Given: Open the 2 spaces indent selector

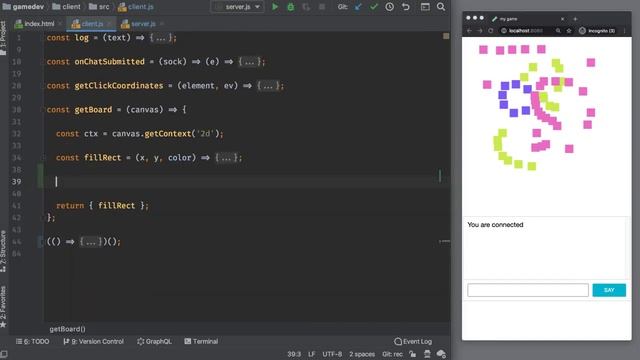Looking at the screenshot, I should 362,354.
